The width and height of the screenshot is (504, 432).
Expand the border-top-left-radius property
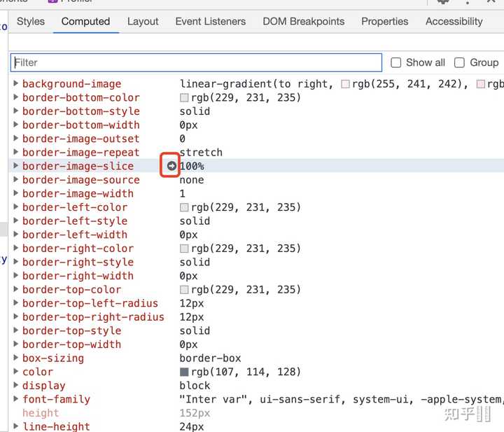(15, 302)
